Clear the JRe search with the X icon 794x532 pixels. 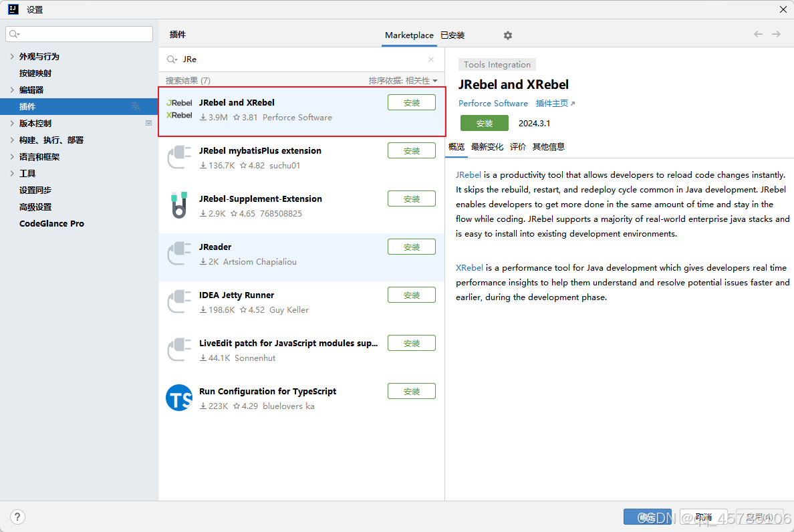(431, 59)
